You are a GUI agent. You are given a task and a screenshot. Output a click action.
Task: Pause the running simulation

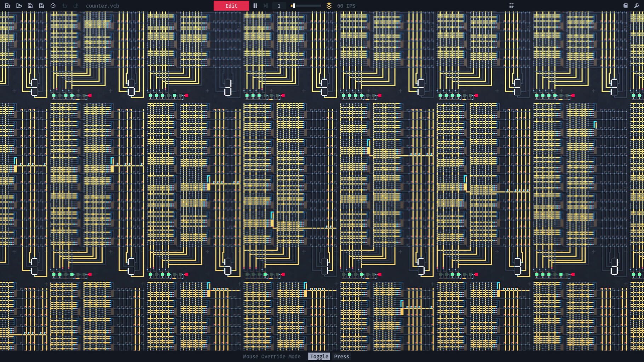[255, 6]
